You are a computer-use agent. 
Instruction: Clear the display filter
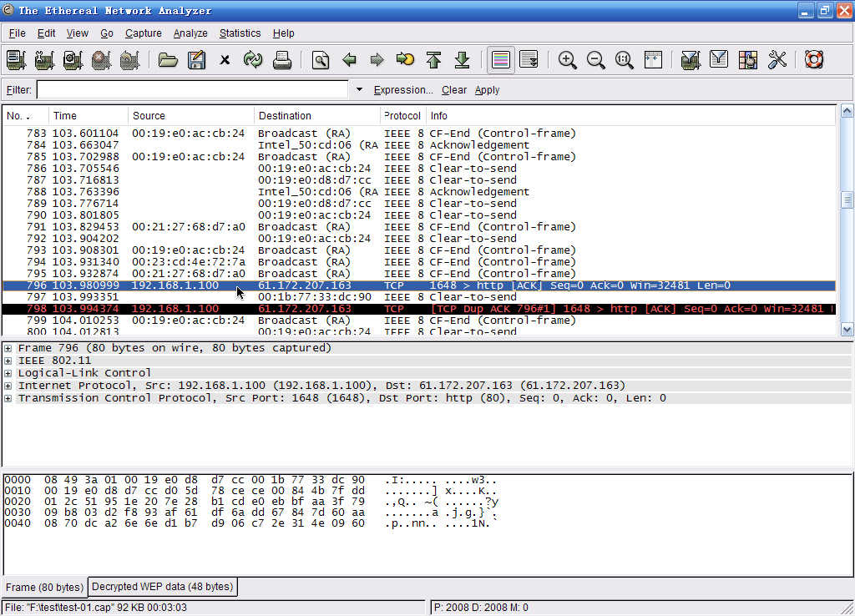pyautogui.click(x=454, y=90)
